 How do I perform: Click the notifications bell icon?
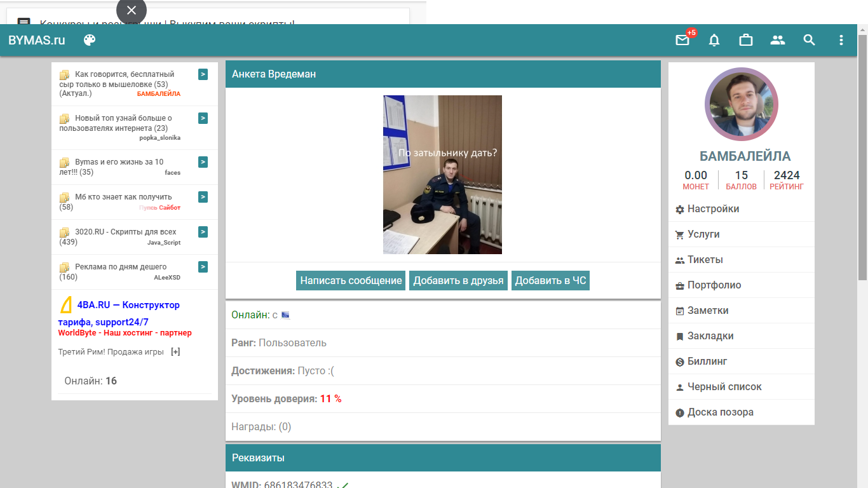(x=714, y=40)
